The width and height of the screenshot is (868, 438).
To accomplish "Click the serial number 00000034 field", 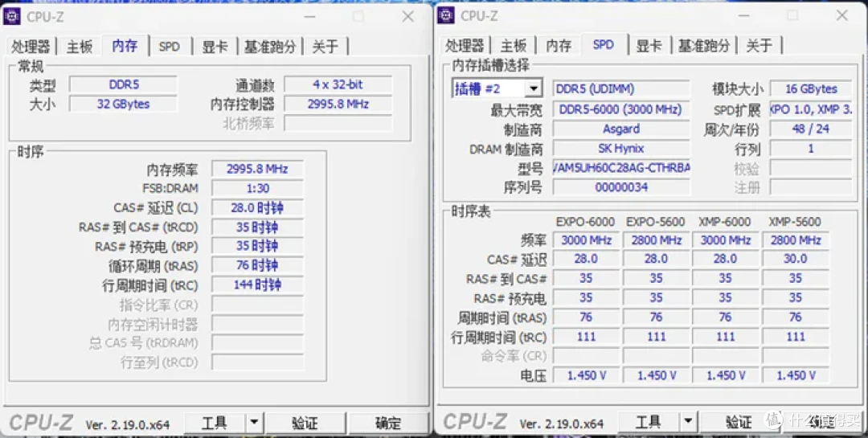I will click(x=621, y=187).
